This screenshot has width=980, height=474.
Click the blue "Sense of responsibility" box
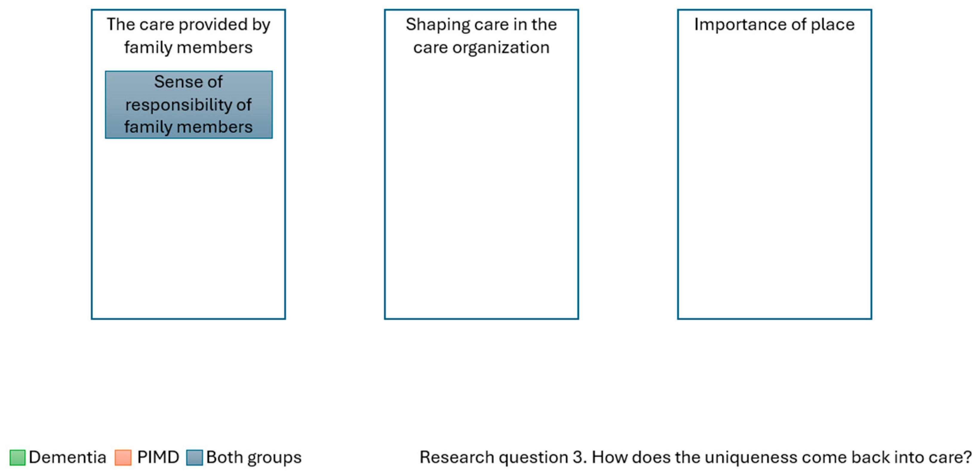189,105
